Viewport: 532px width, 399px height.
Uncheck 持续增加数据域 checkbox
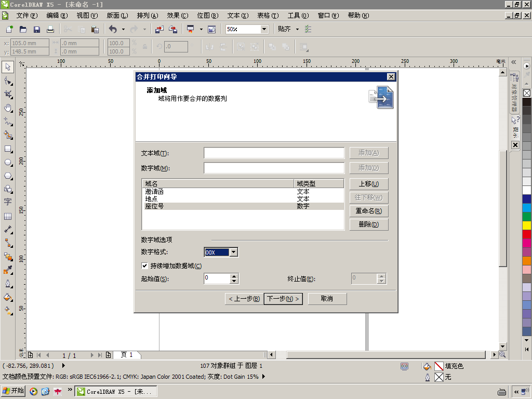tap(144, 265)
